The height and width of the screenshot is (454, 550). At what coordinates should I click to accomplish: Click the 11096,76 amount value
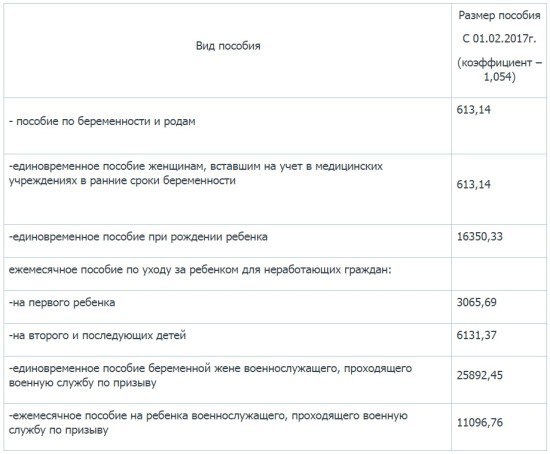[479, 422]
